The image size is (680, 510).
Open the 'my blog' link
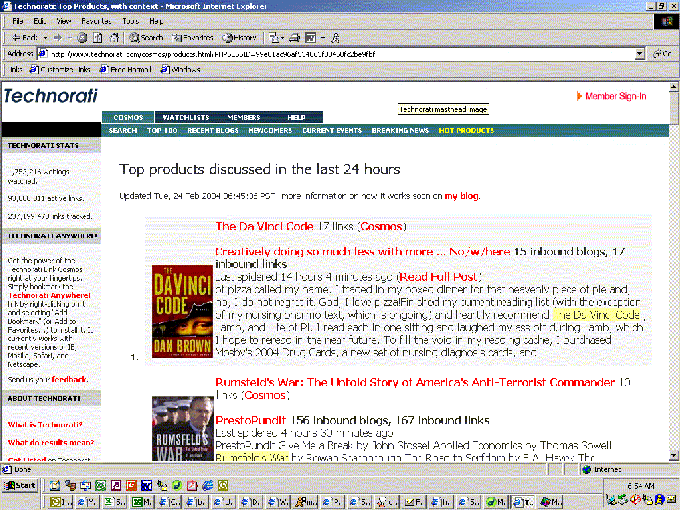click(461, 196)
